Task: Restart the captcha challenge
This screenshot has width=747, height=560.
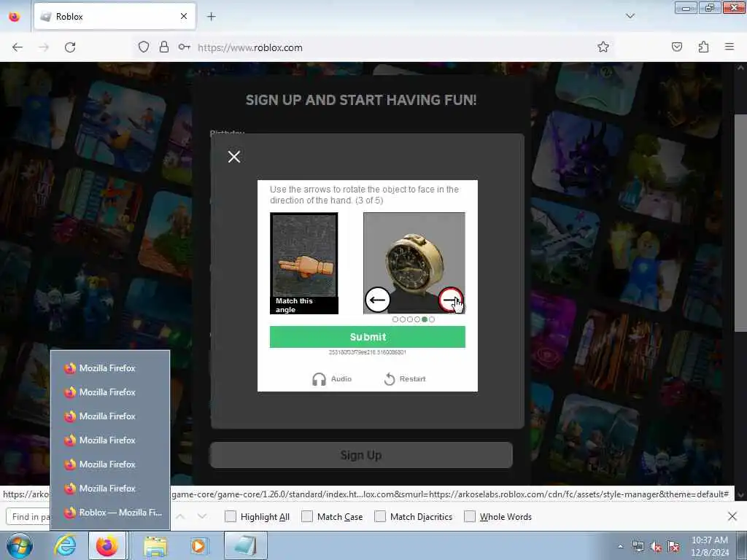Action: 404,379
